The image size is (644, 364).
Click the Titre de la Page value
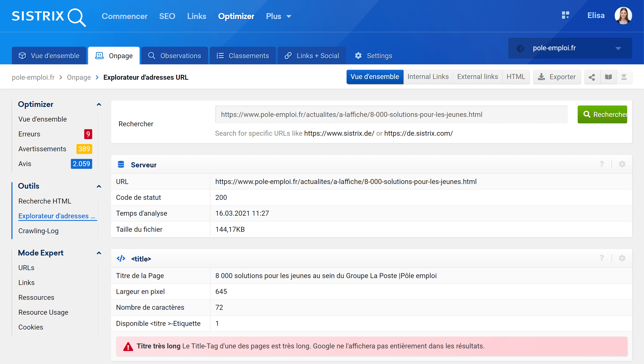tap(326, 276)
